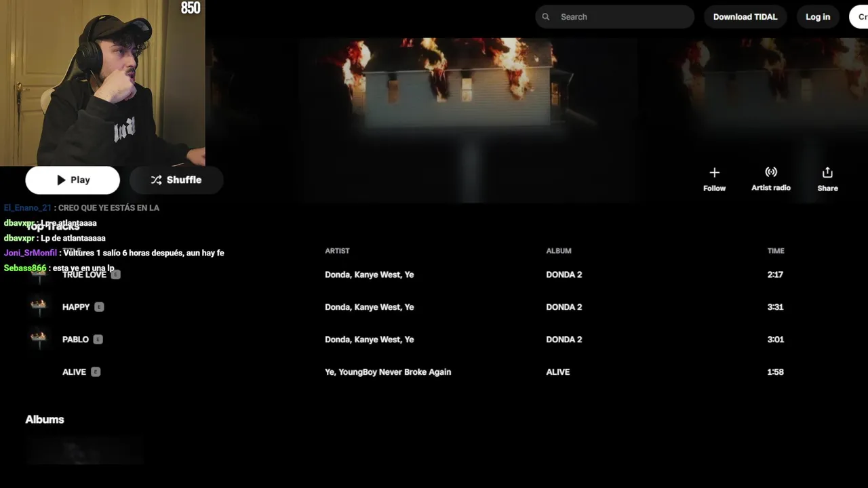Click the explicit badge beside ALIVE title

(x=96, y=372)
